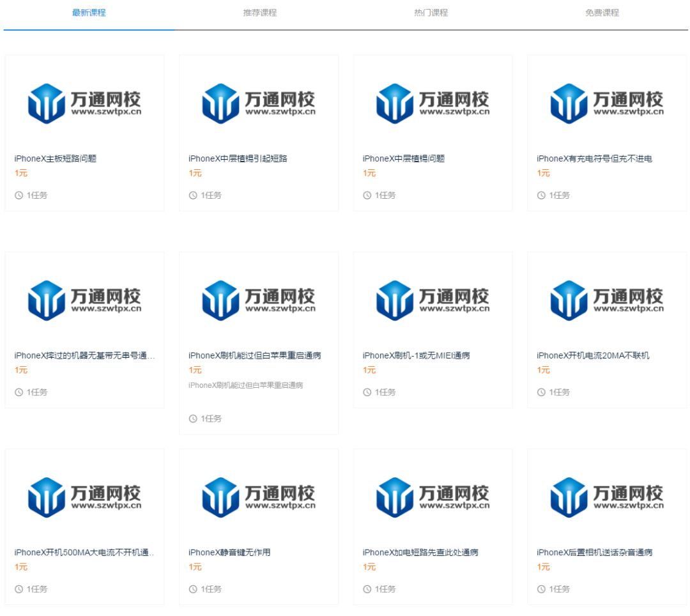Click 1任务 label under iPhoneX开机电流20MA不联机
The height and width of the screenshot is (616, 690).
pyautogui.click(x=560, y=392)
